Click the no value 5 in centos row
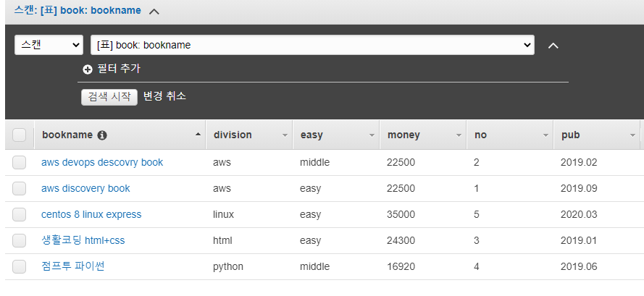The width and height of the screenshot is (644, 296). 477,215
